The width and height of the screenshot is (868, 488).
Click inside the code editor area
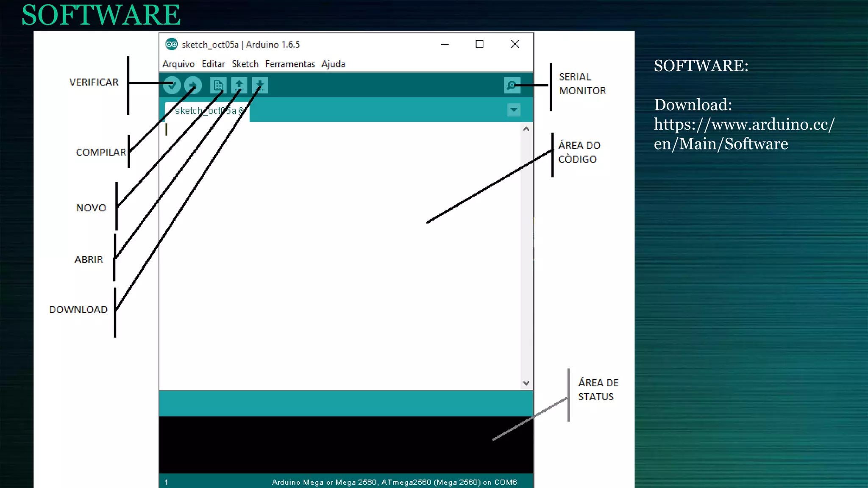tap(340, 256)
